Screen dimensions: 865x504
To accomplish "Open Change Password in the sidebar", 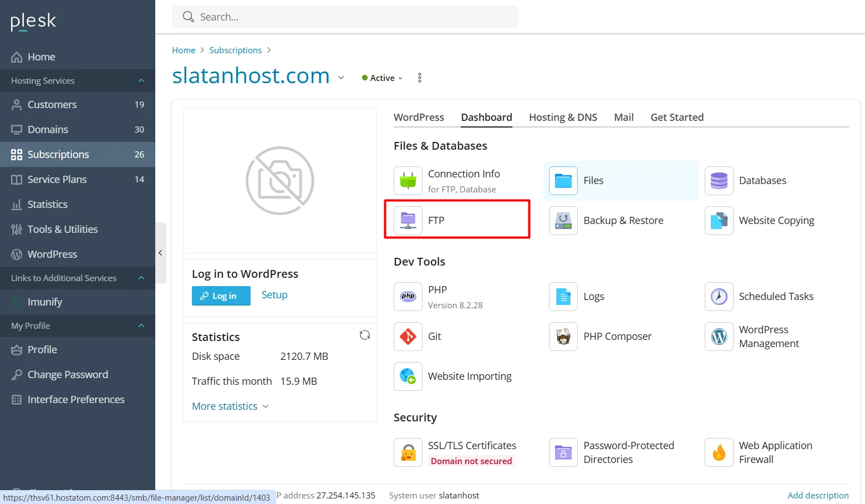I will (78, 375).
